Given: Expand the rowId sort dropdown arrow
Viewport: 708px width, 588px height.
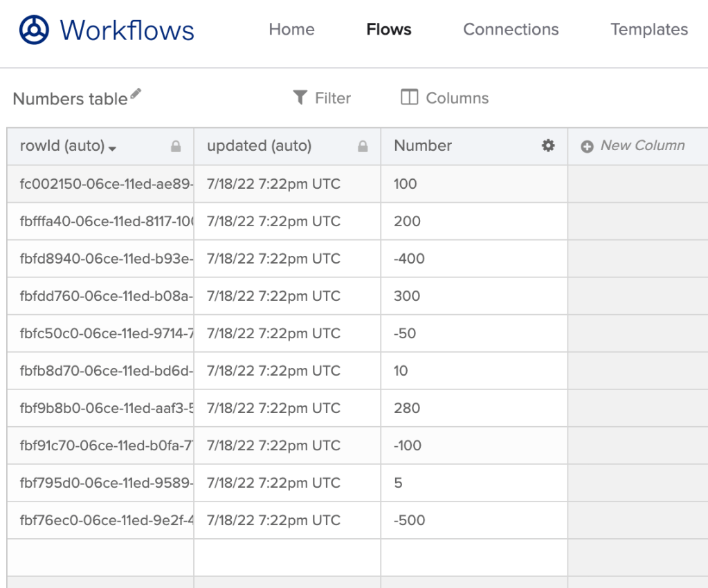Looking at the screenshot, I should [112, 148].
